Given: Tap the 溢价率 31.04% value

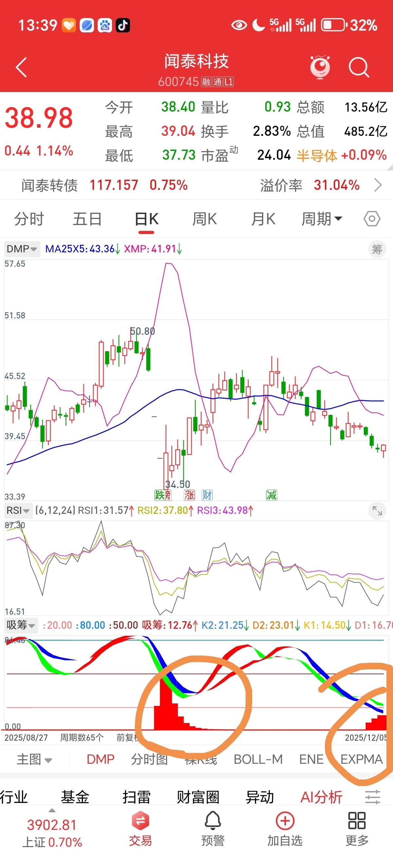Looking at the screenshot, I should coord(336,185).
